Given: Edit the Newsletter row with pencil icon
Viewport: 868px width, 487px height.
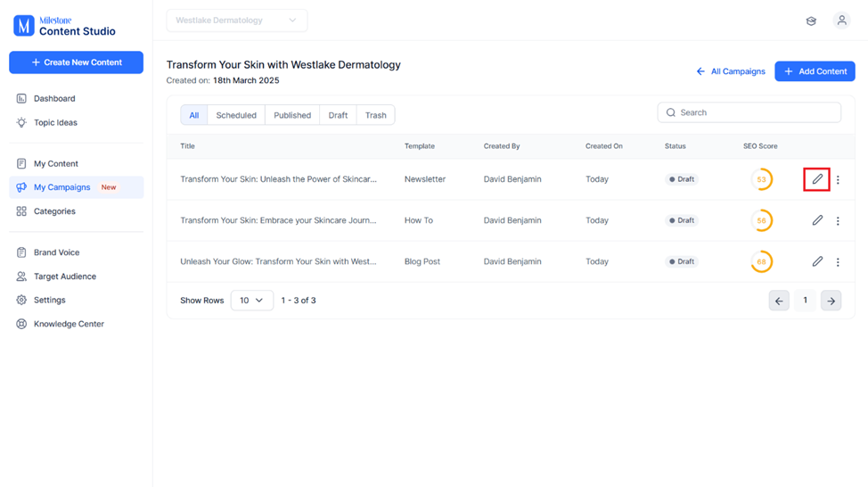Looking at the screenshot, I should click(x=817, y=179).
